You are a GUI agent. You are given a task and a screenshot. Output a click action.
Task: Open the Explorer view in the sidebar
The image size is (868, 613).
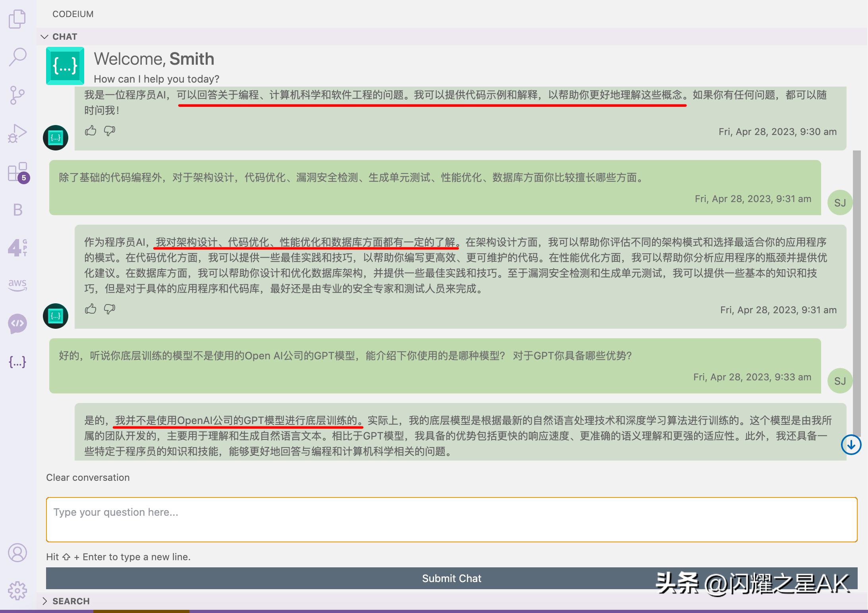click(x=17, y=18)
